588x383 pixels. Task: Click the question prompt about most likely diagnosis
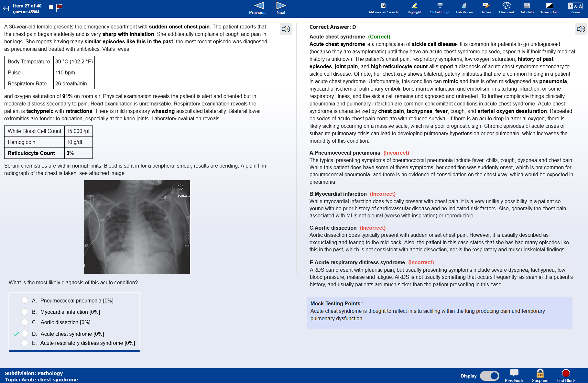click(73, 282)
